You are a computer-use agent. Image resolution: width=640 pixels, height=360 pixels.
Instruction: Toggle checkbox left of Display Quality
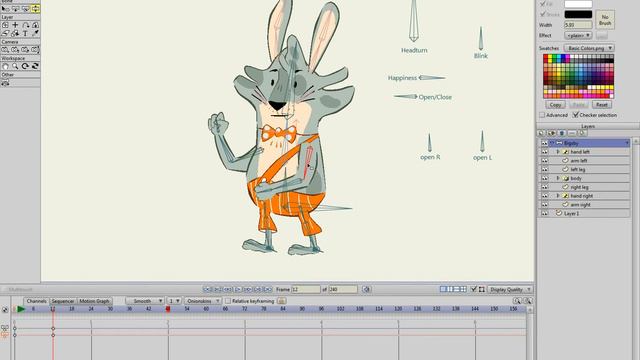tap(473, 289)
